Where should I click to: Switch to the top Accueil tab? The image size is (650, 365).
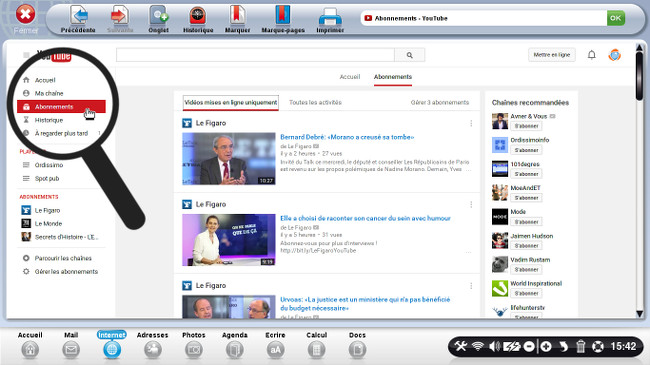coord(350,77)
